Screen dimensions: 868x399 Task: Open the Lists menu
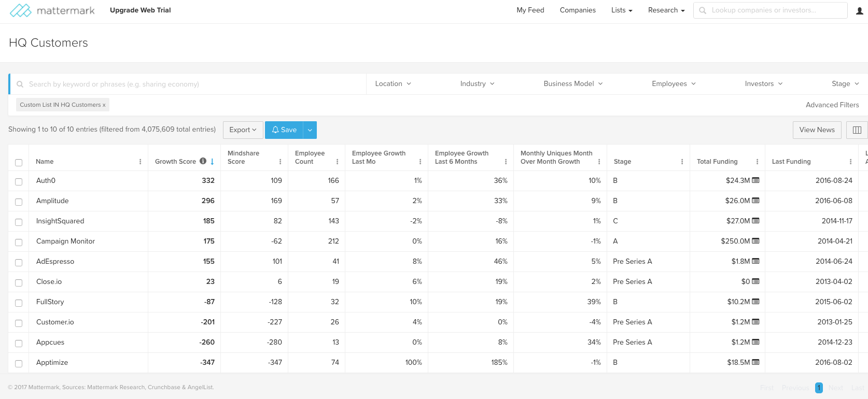click(x=622, y=10)
